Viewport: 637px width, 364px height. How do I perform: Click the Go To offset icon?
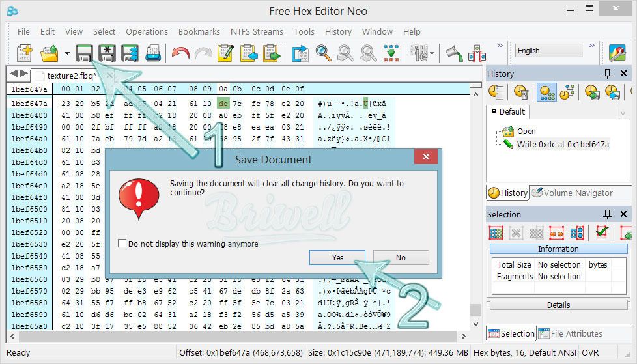[x=300, y=53]
